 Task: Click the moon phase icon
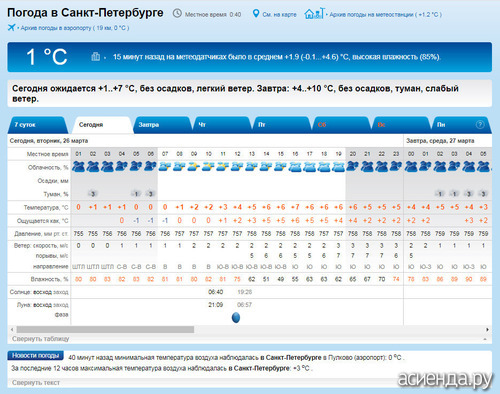pos(236,318)
